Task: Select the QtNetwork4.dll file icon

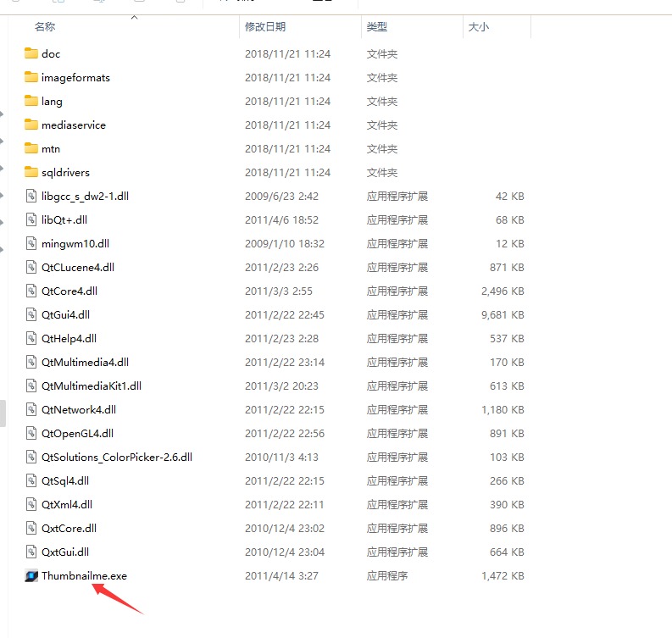Action: point(31,409)
